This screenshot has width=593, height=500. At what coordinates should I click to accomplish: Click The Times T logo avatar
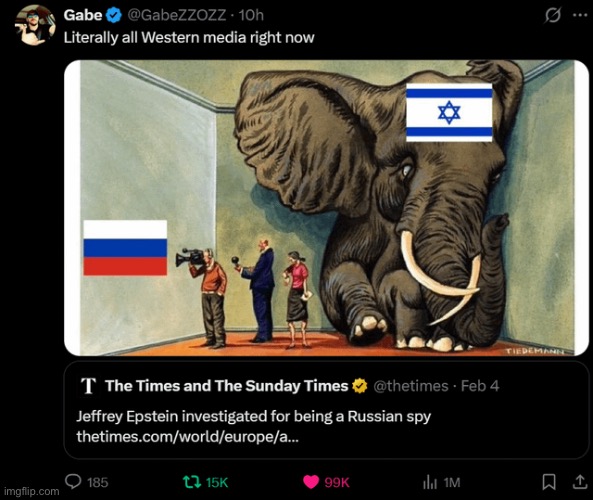tap(89, 386)
